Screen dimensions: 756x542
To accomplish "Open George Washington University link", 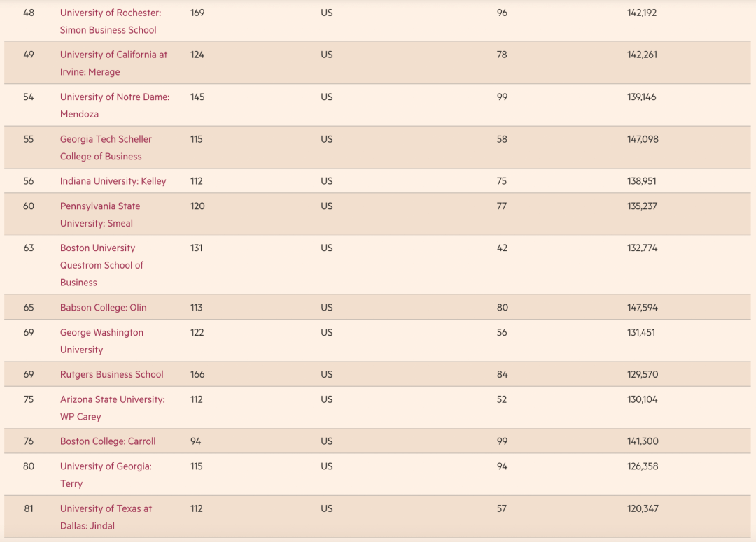I will (101, 341).
